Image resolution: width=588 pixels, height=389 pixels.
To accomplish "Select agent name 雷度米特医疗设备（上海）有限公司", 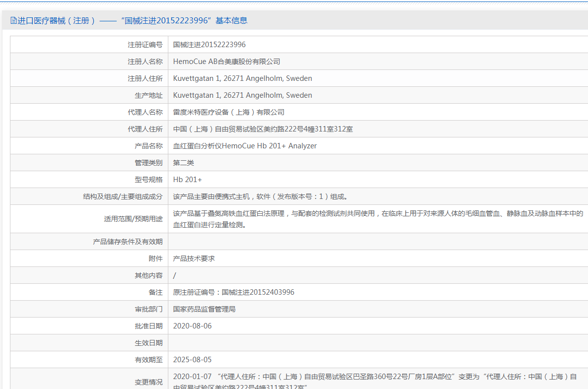I will pyautogui.click(x=228, y=112).
